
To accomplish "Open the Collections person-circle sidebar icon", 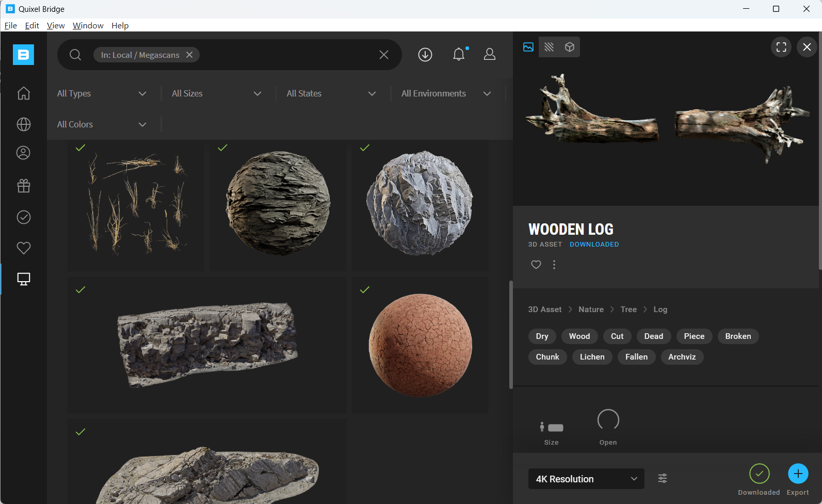I will 24,153.
